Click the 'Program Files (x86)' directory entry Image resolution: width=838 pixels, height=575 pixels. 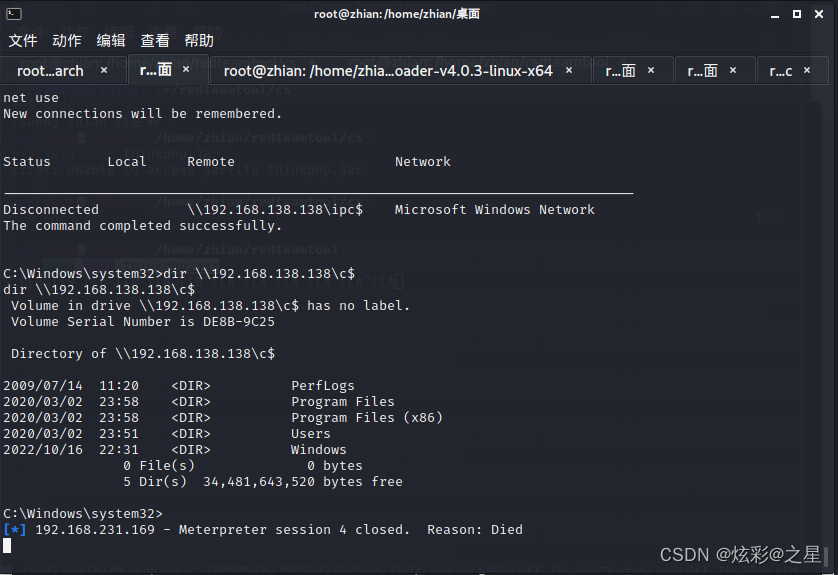367,418
